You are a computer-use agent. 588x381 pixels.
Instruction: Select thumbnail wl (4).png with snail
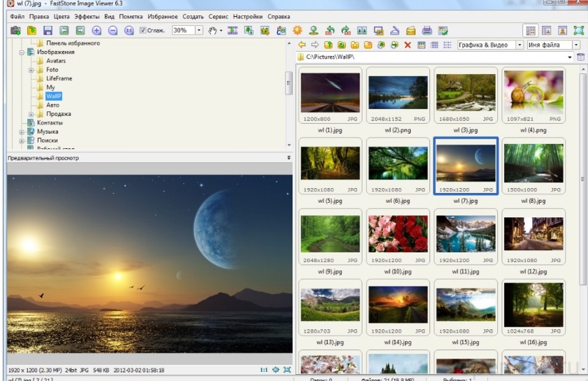click(534, 95)
